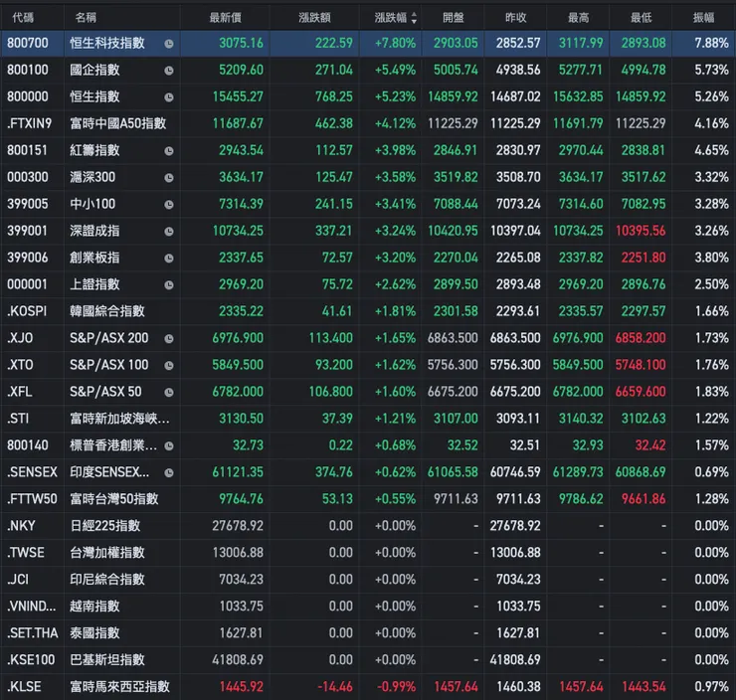Click amplitude value 7.88%
The image size is (736, 700).
(x=711, y=43)
